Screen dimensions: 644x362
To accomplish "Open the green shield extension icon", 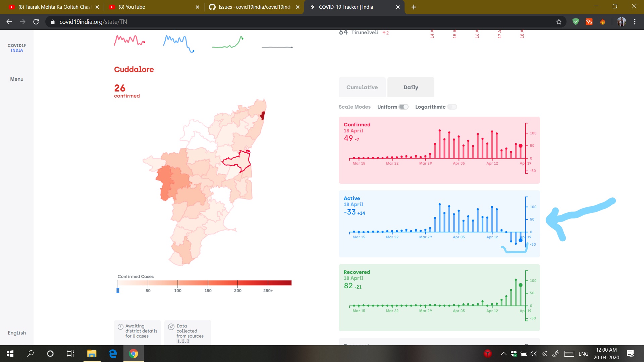I will point(576,22).
